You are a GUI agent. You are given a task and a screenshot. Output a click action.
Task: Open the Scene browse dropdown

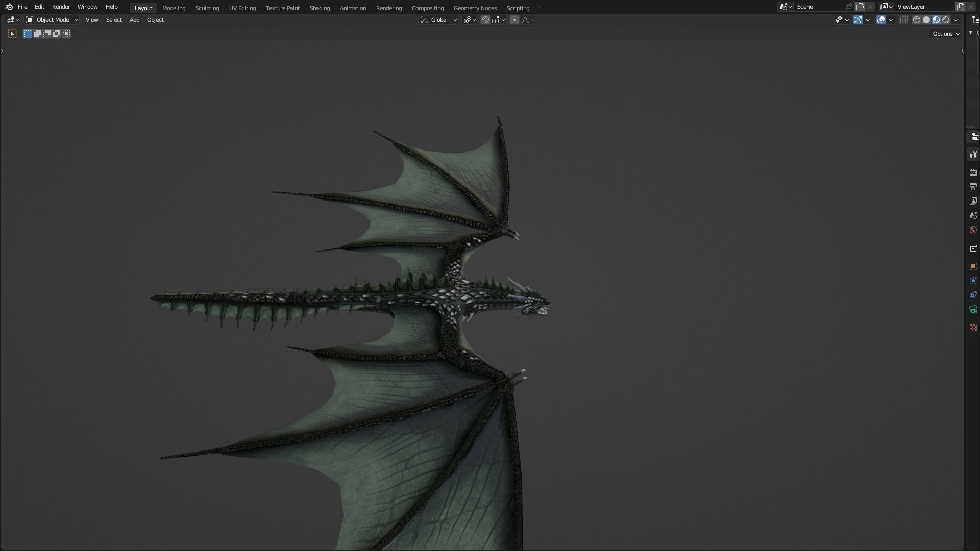point(786,7)
